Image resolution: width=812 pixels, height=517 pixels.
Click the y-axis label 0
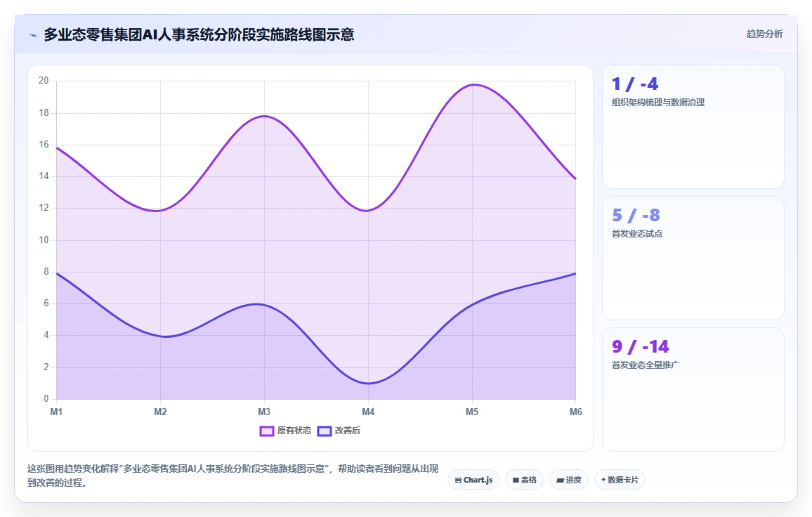click(x=46, y=399)
